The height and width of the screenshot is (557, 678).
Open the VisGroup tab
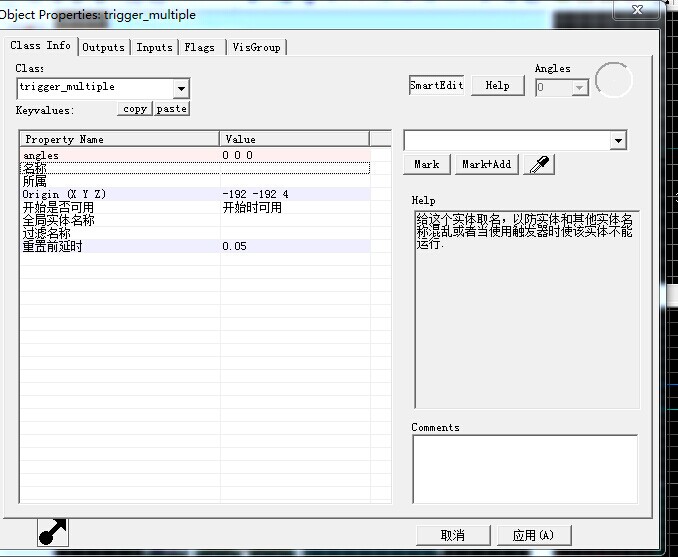[256, 47]
